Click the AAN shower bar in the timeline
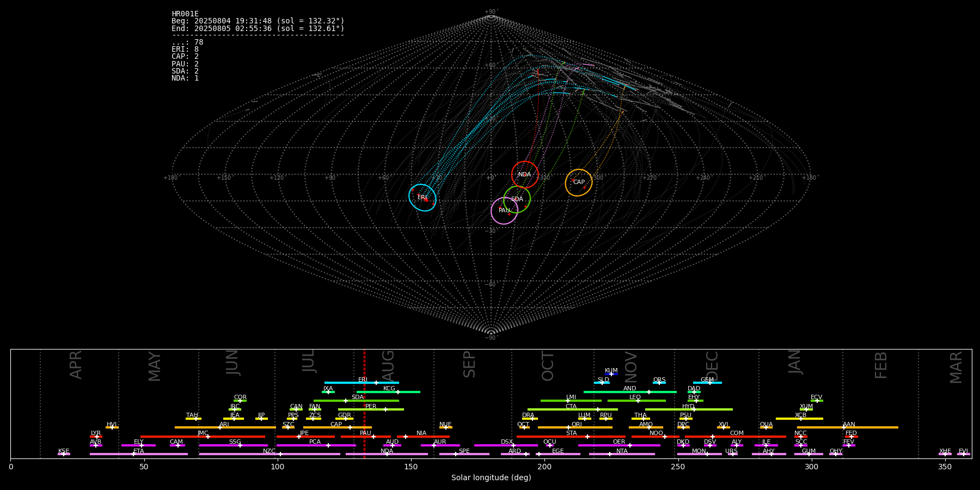 [x=848, y=427]
